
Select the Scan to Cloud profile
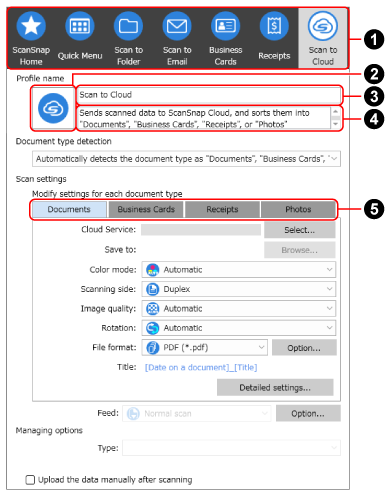323,38
